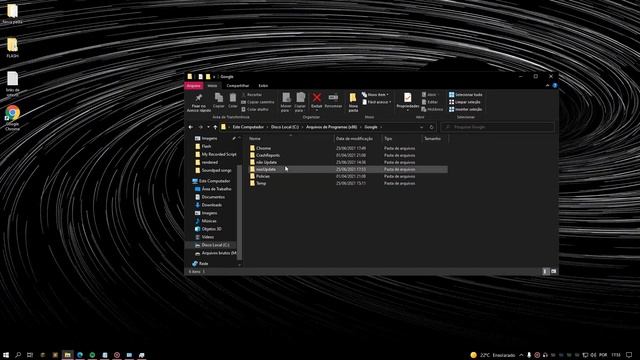640x360 pixels.
Task: Select Este Computador in navigation pane
Action: pos(211,181)
